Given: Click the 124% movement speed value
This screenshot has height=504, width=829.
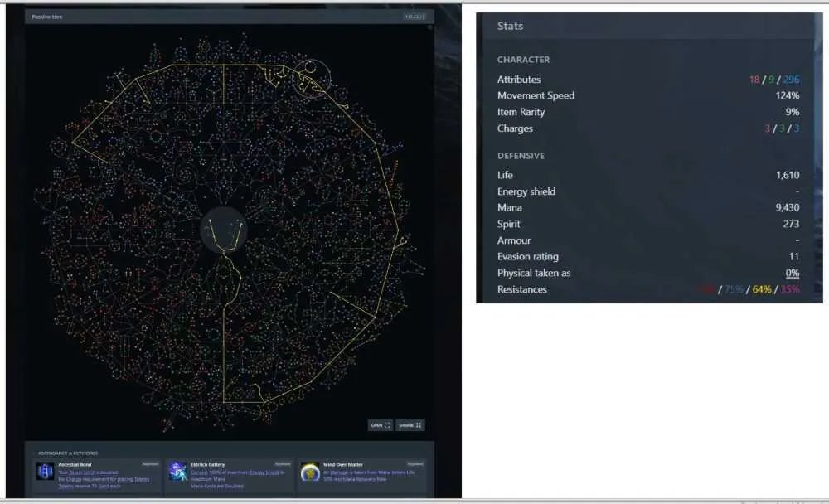Looking at the screenshot, I should pyautogui.click(x=788, y=95).
